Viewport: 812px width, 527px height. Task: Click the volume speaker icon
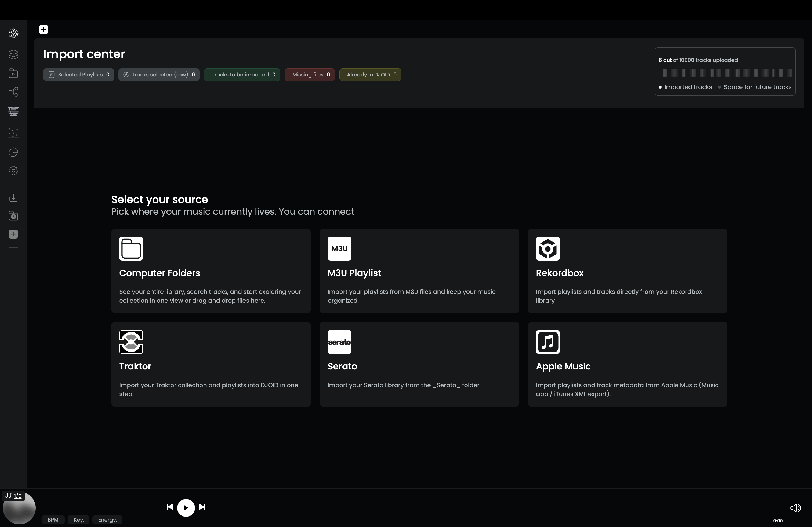tap(795, 508)
